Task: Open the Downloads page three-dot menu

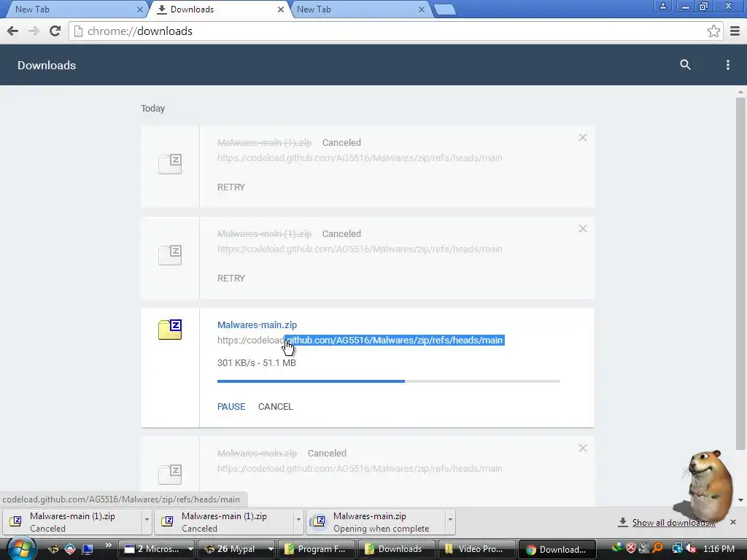Action: point(727,65)
